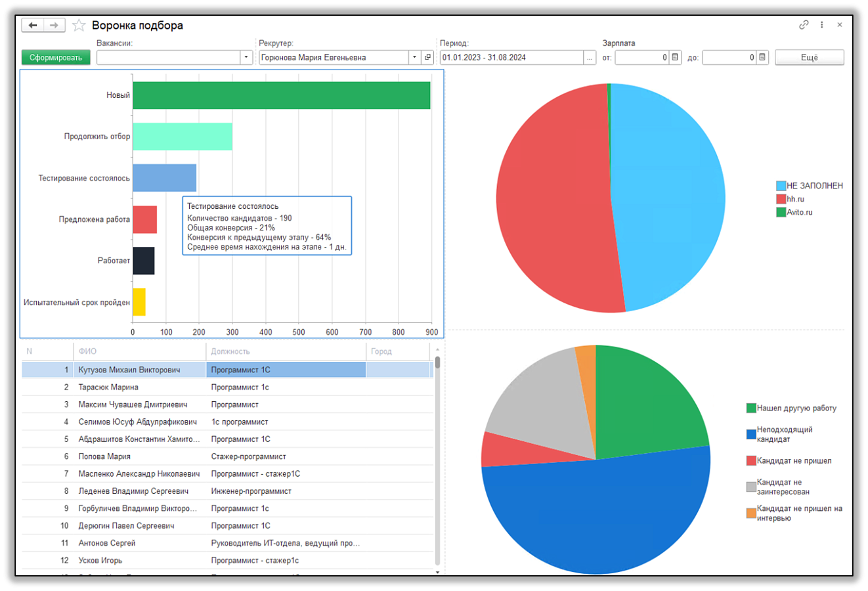Generate report with the Сформировать button
868x591 pixels.
click(x=56, y=58)
